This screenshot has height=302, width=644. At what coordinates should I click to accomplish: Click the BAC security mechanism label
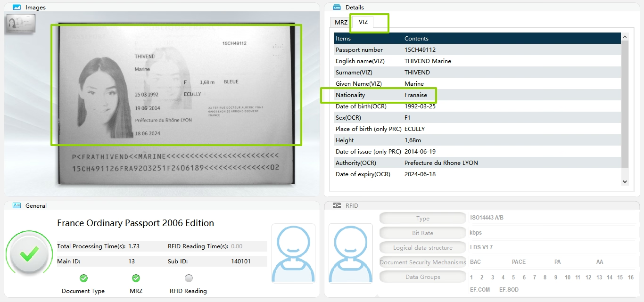point(475,262)
